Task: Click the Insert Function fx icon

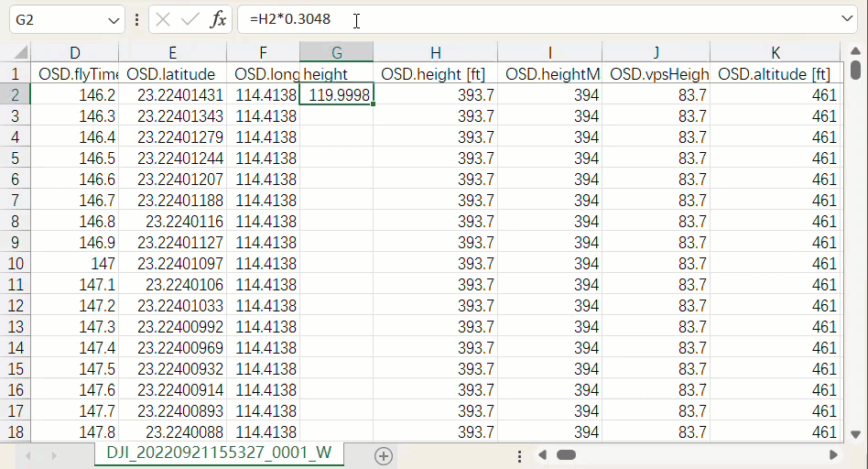Action: [218, 19]
